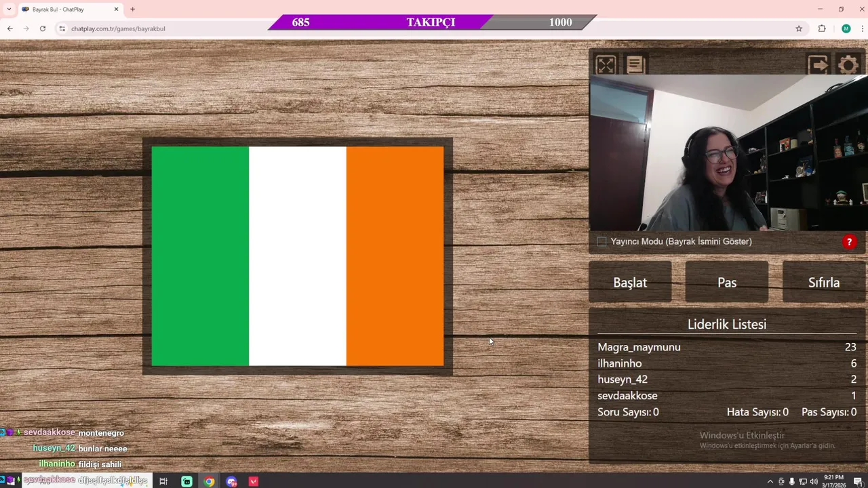The height and width of the screenshot is (488, 868).
Task: Click the montenegro chat message
Action: click(101, 433)
